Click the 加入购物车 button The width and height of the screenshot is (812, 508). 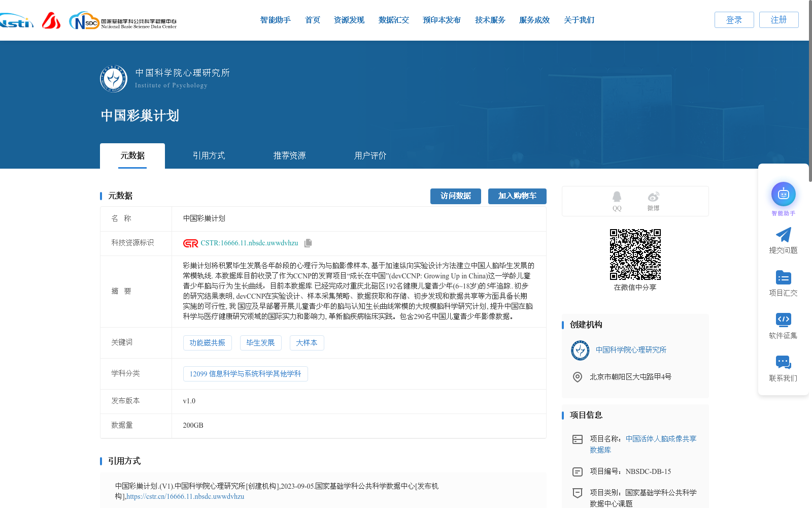pos(517,196)
